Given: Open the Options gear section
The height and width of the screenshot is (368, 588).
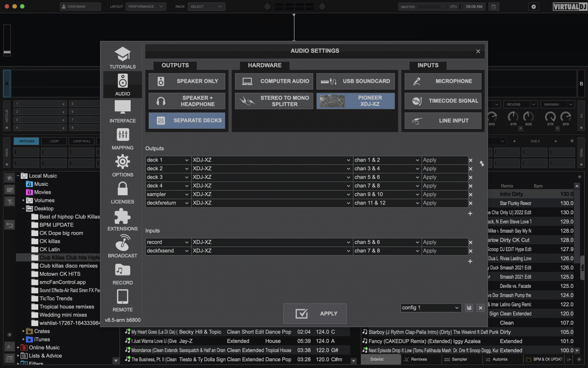Looking at the screenshot, I should (x=122, y=165).
